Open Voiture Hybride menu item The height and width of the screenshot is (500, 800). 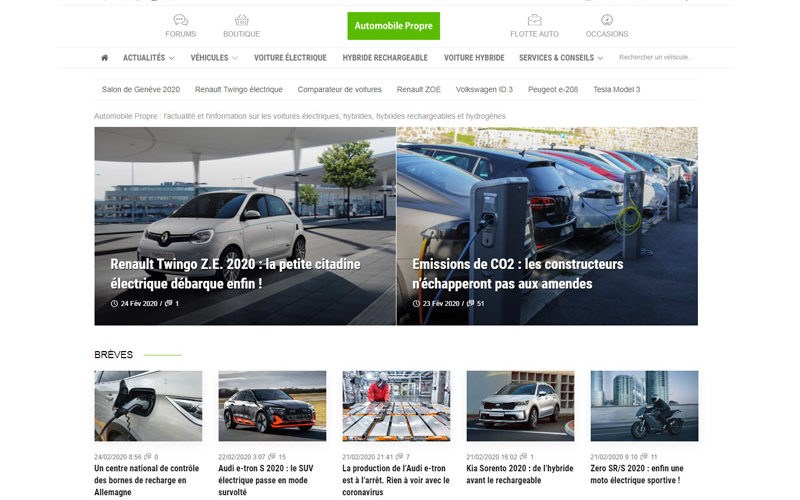474,58
